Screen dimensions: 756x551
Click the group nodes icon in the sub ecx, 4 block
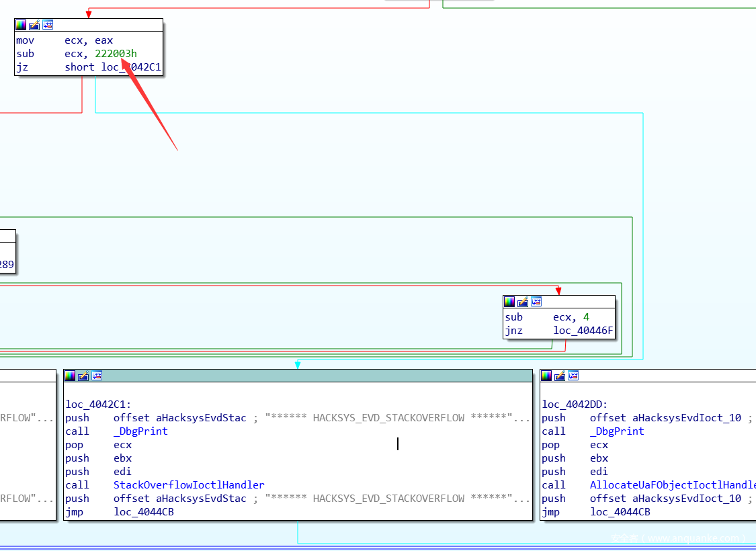pyautogui.click(x=536, y=302)
